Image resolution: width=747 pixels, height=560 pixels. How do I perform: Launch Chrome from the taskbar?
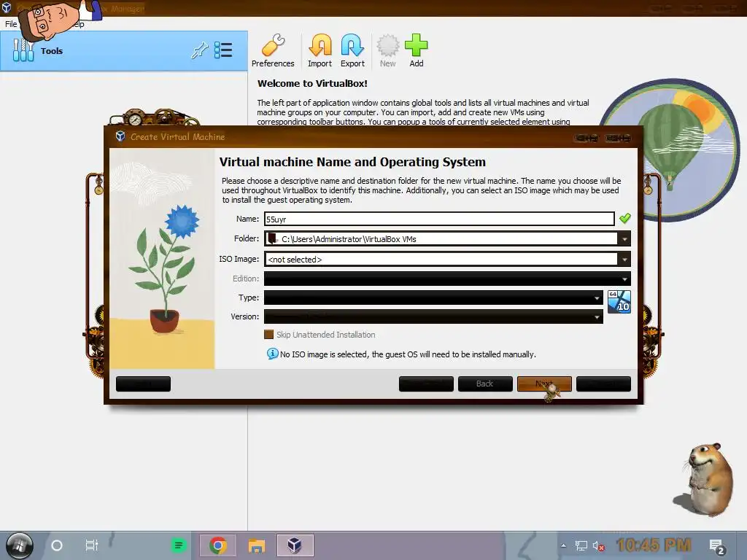(217, 545)
